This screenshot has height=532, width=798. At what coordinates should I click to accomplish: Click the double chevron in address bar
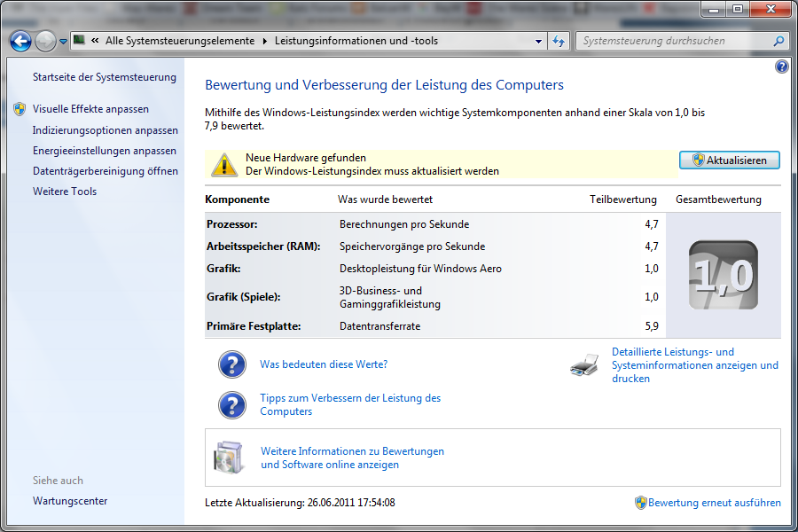[95, 41]
